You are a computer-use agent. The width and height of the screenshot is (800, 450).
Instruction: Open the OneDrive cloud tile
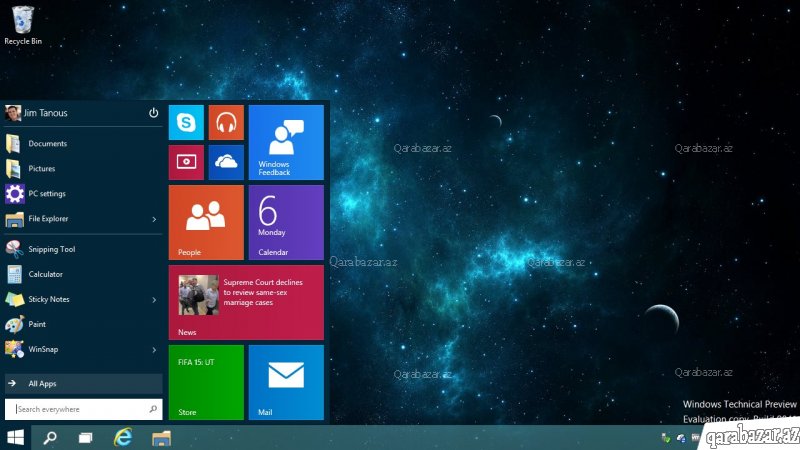pyautogui.click(x=226, y=162)
